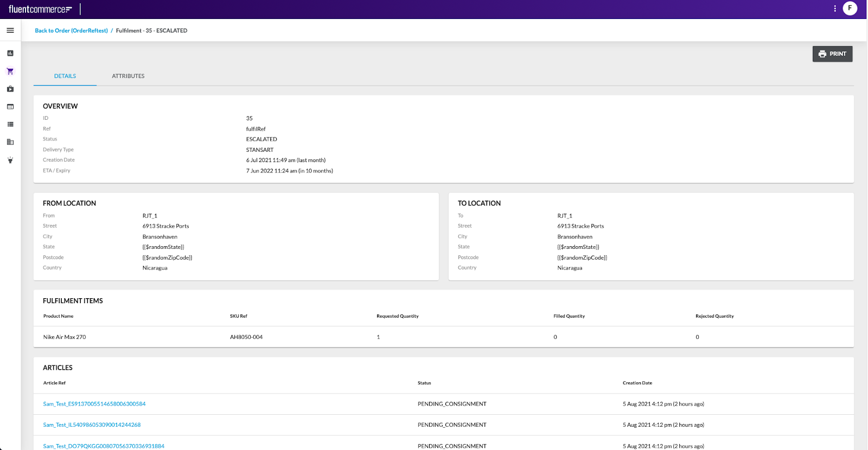Open the list icon in sidebar
Viewport: 868px width, 450px height.
pos(10,124)
